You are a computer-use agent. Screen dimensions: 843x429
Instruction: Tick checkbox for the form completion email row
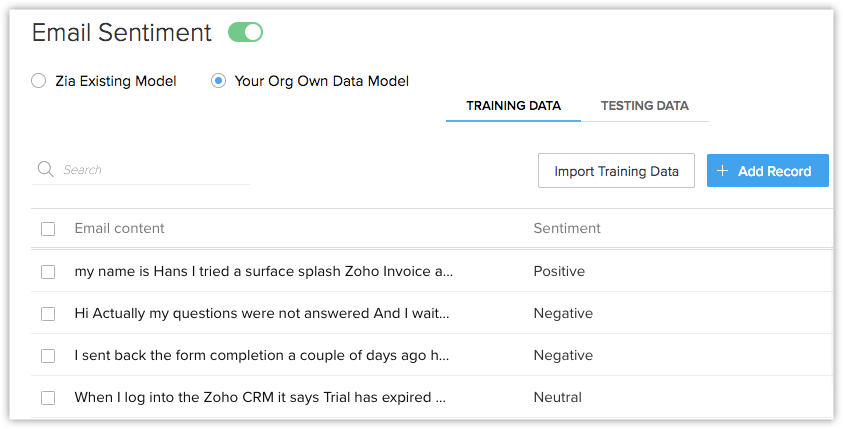pos(48,355)
